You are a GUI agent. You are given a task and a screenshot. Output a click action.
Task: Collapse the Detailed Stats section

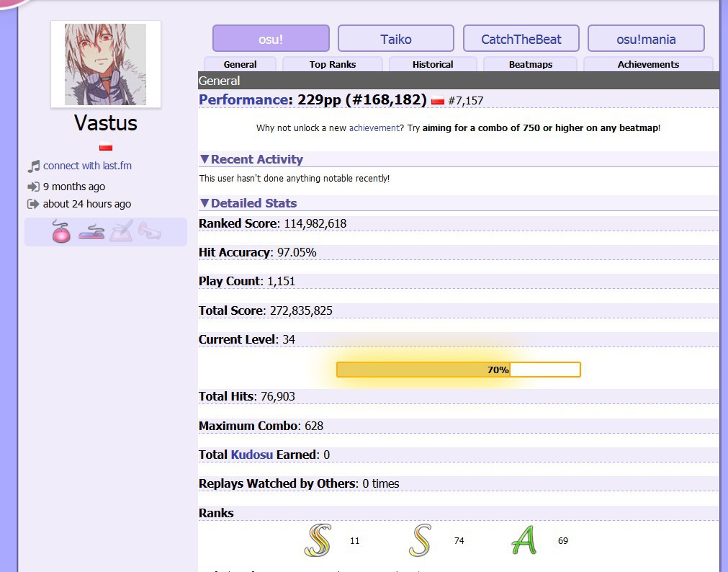coord(248,203)
